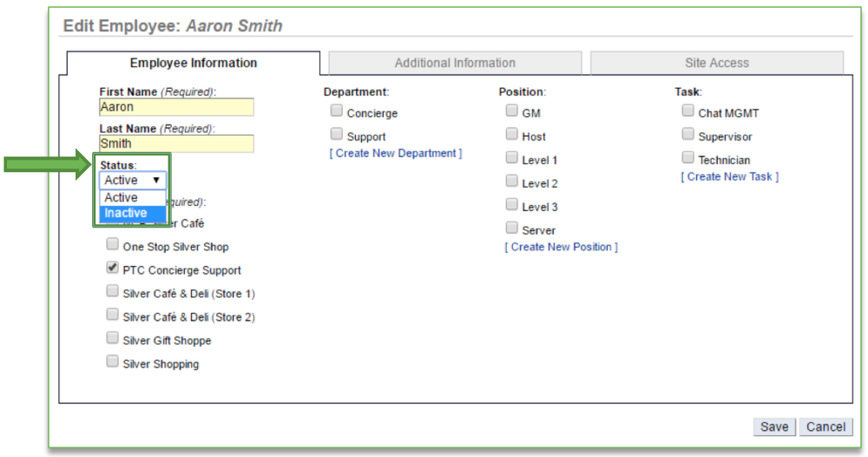Uncheck PTC Concierge Support checkbox
The width and height of the screenshot is (868, 457).
(x=112, y=268)
